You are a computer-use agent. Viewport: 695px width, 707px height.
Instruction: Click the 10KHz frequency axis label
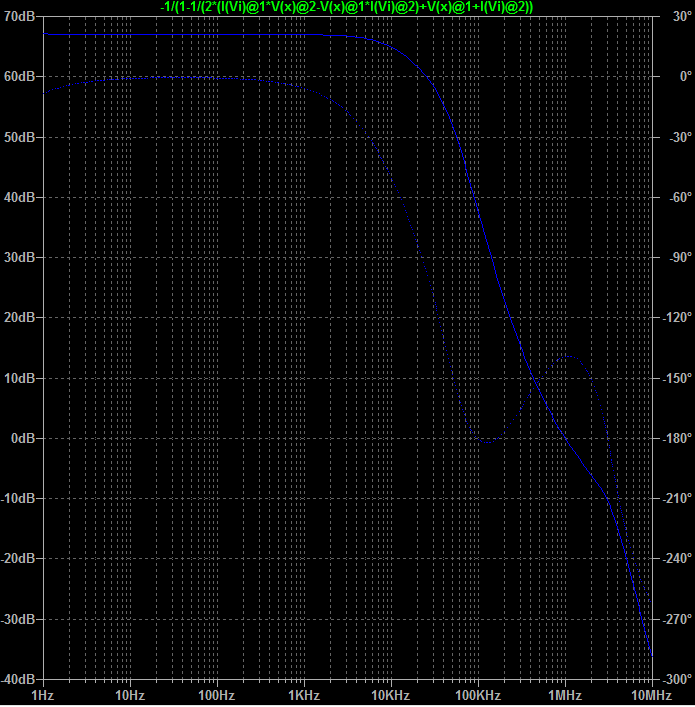[x=391, y=695]
